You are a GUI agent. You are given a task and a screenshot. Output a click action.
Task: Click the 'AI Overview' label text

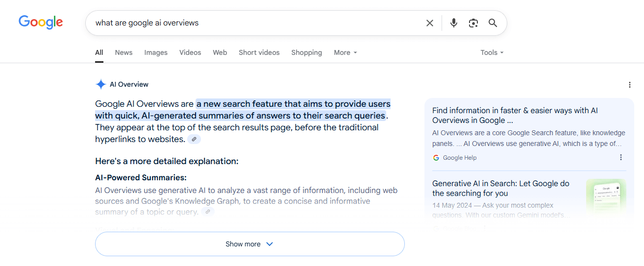click(x=129, y=84)
